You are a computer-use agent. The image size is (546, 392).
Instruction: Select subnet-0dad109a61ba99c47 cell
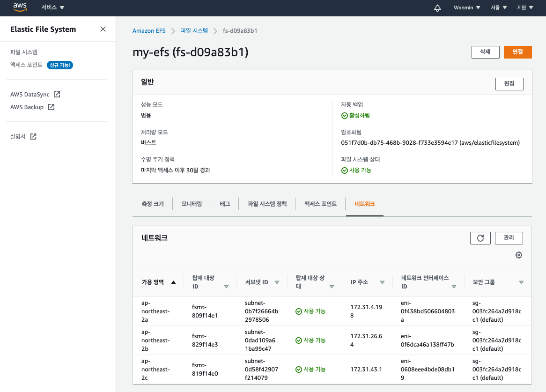[260, 340]
